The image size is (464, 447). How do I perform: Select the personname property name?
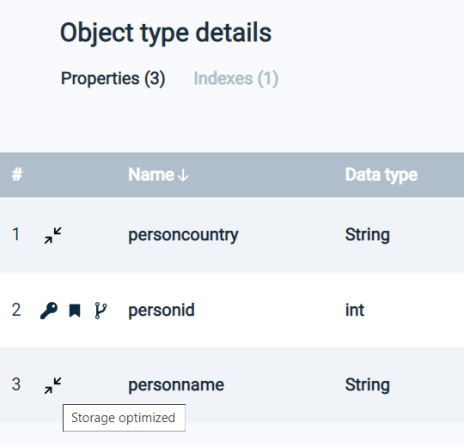click(x=176, y=385)
